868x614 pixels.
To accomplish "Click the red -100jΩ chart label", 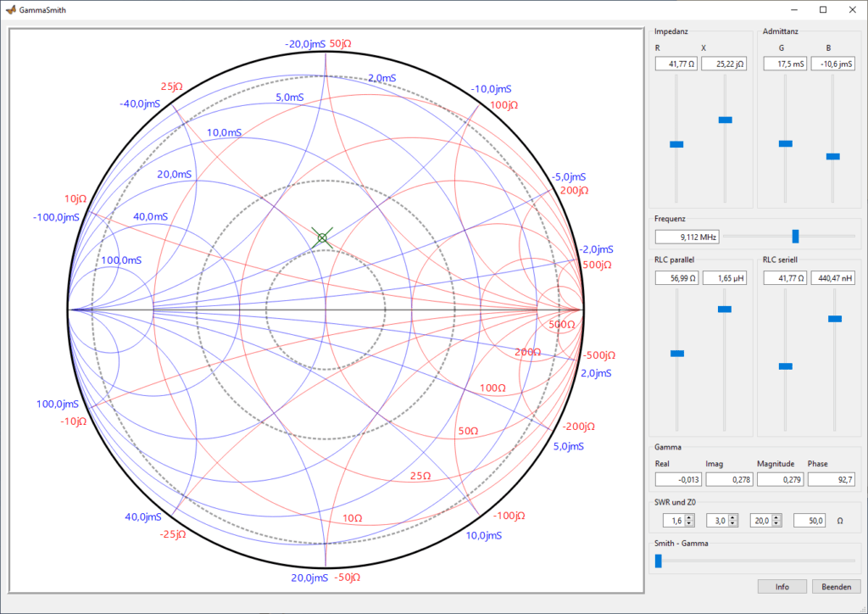I will [509, 516].
